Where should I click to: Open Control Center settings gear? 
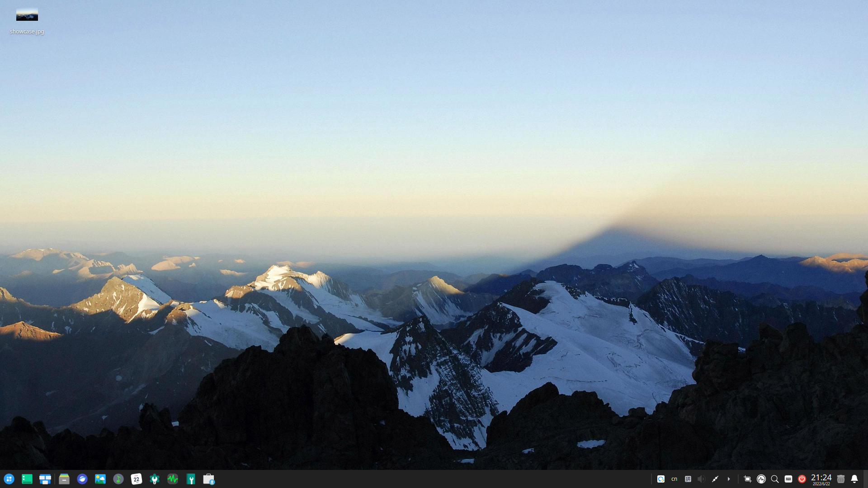click(155, 479)
